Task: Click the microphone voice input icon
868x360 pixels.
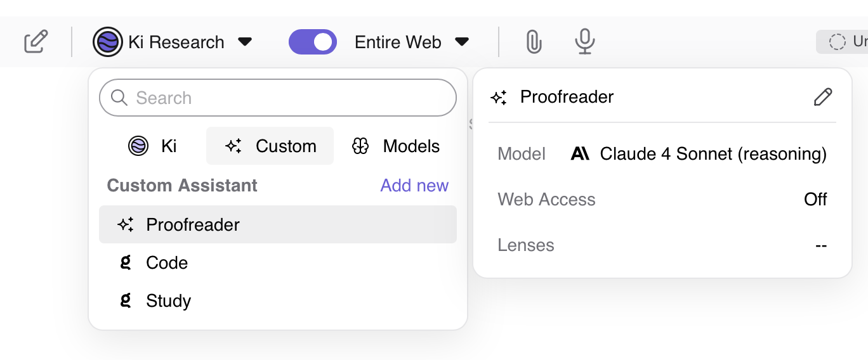Action: click(584, 42)
